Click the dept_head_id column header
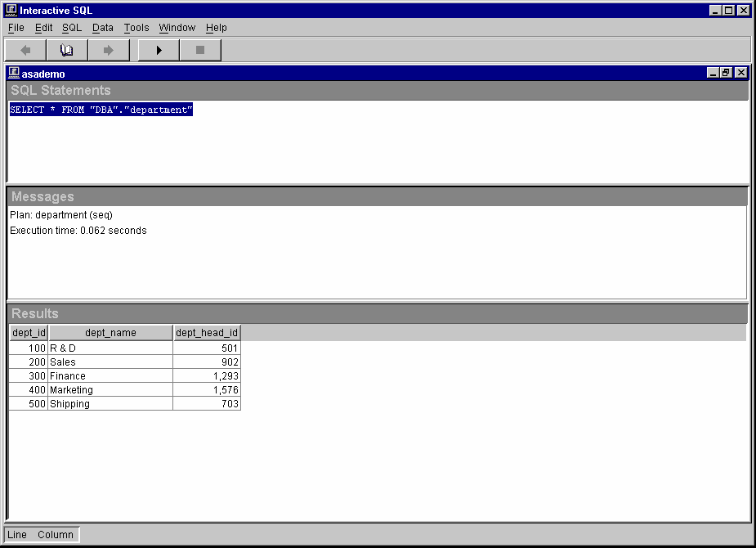This screenshot has height=548, width=756. (207, 333)
